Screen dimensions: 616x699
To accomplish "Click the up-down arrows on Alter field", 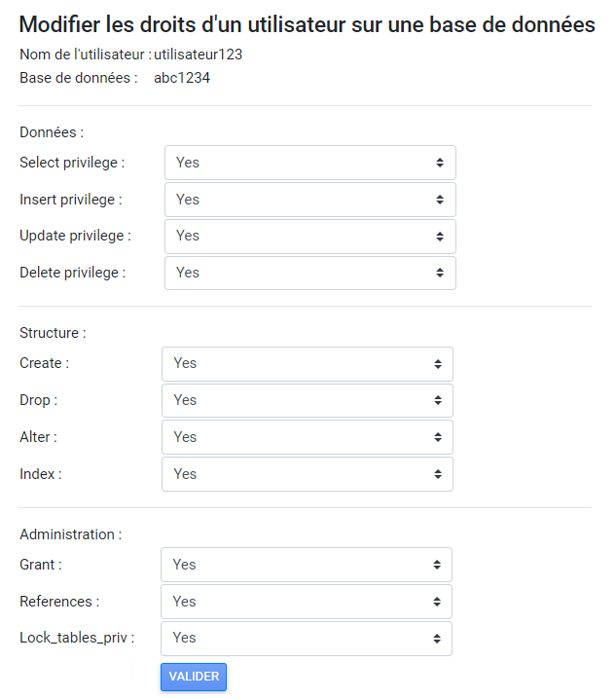I will (438, 437).
